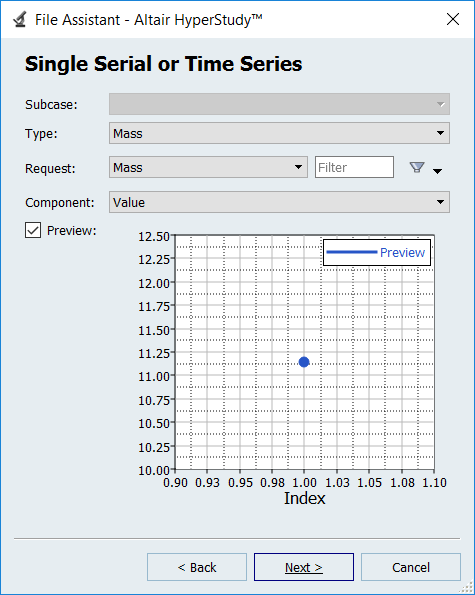
Task: Click the blue data point in preview plot
Action: click(304, 362)
